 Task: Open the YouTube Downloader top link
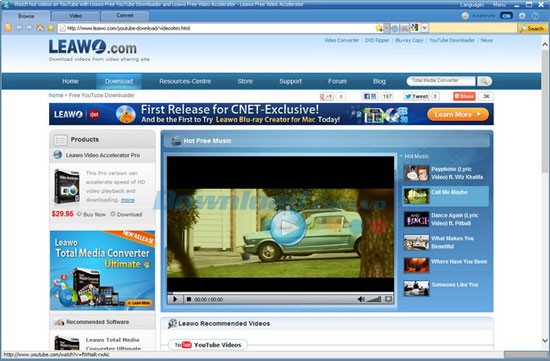pyautogui.click(x=452, y=40)
